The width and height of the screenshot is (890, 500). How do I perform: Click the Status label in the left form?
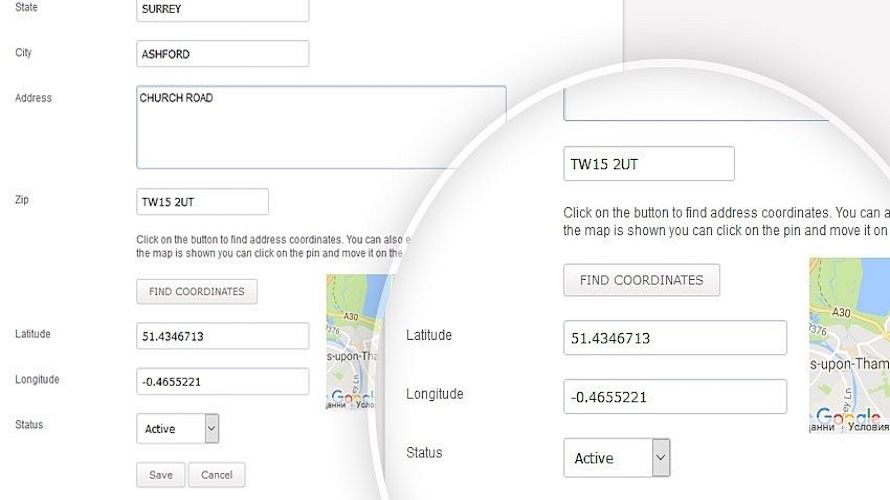(x=29, y=425)
